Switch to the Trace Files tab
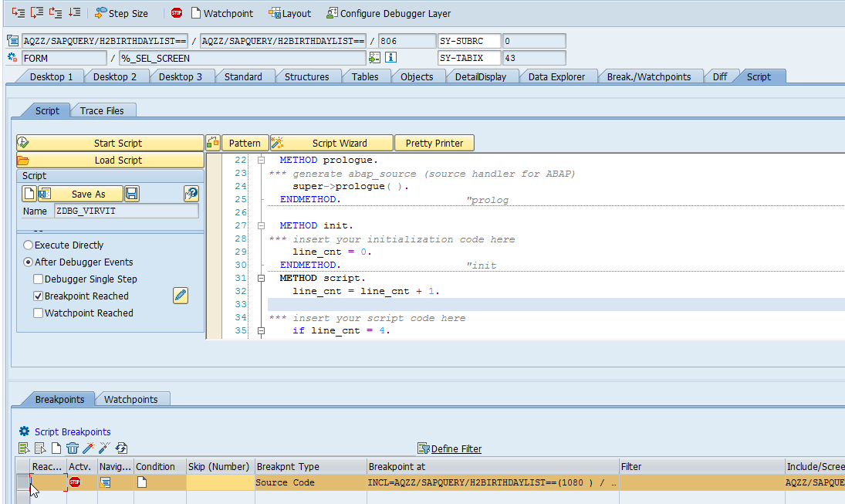 102,110
